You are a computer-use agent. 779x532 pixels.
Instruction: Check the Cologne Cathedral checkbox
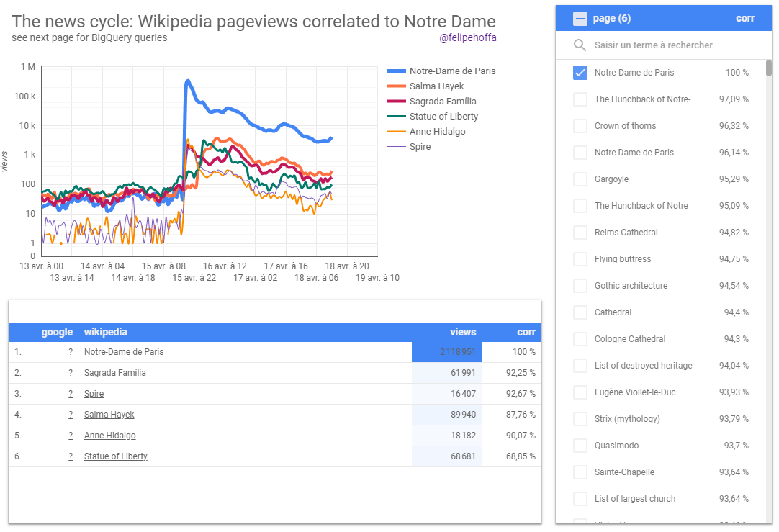click(580, 339)
